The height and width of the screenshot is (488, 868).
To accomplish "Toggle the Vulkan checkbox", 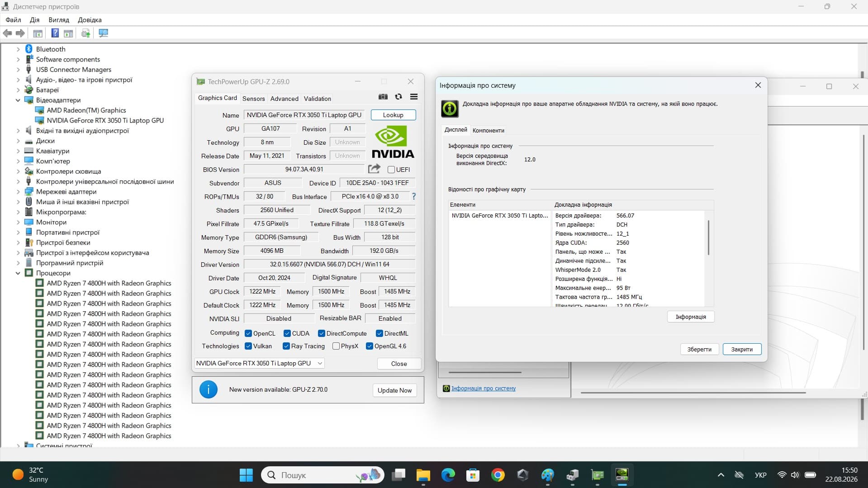I will tap(248, 346).
